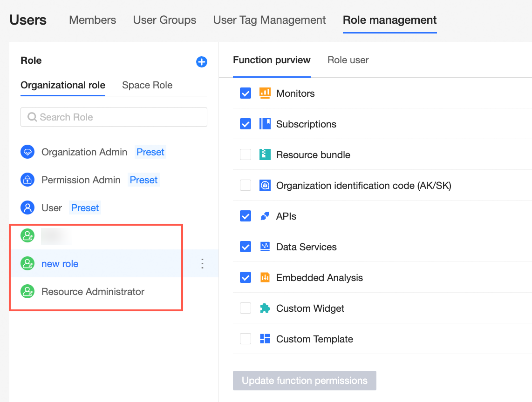Check the Custom Template checkbox
532x402 pixels.
tap(246, 339)
